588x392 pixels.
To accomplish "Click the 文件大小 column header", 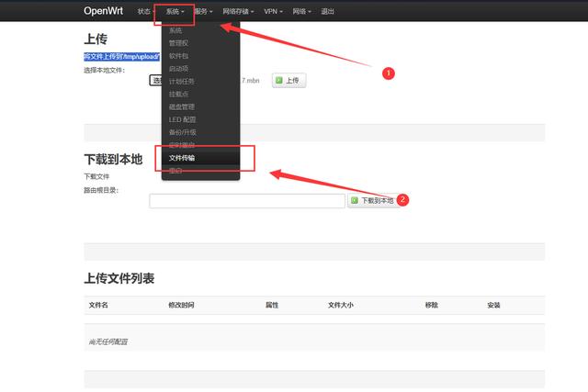I will click(x=341, y=305).
